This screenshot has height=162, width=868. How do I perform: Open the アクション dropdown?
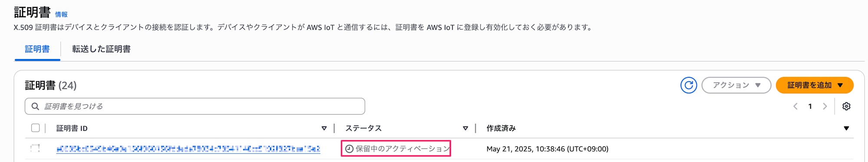736,85
